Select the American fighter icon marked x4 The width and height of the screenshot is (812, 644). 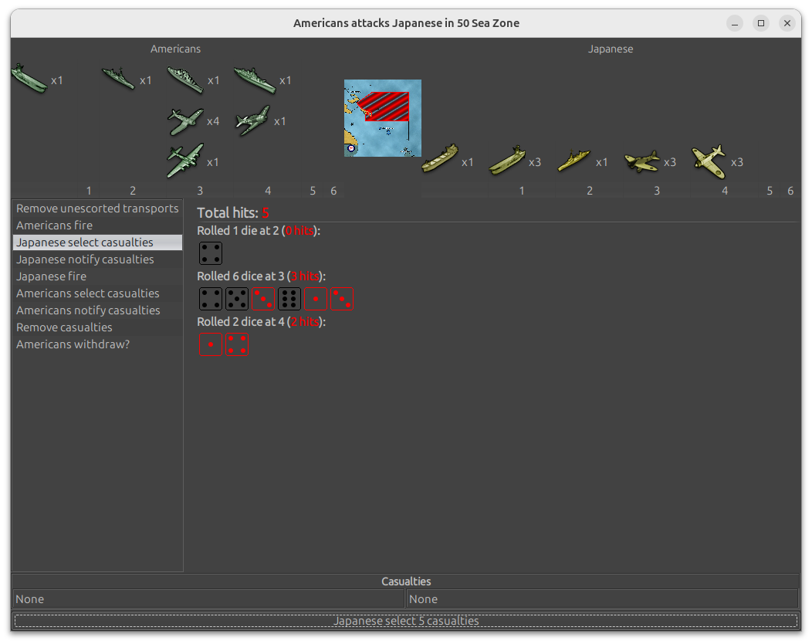pyautogui.click(x=185, y=121)
